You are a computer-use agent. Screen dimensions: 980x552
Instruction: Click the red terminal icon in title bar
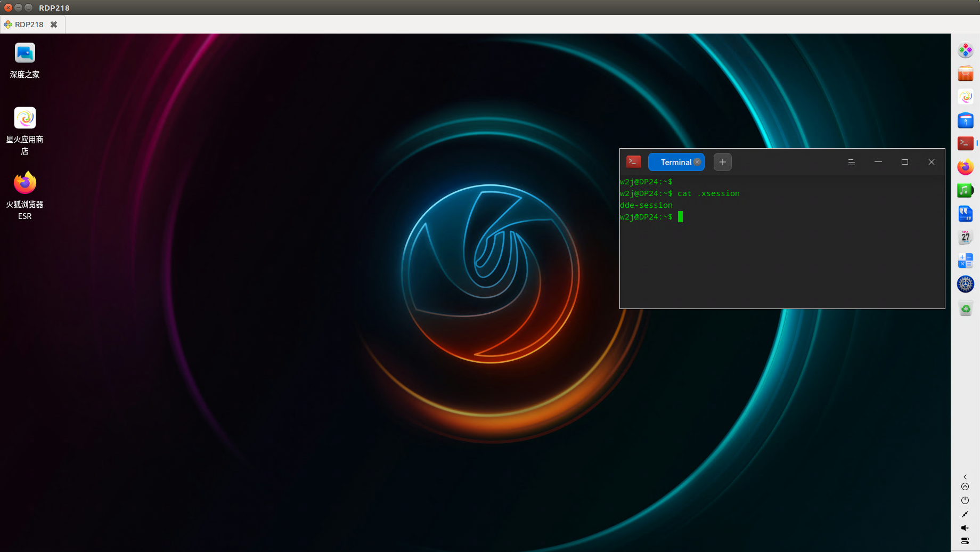pyautogui.click(x=634, y=161)
